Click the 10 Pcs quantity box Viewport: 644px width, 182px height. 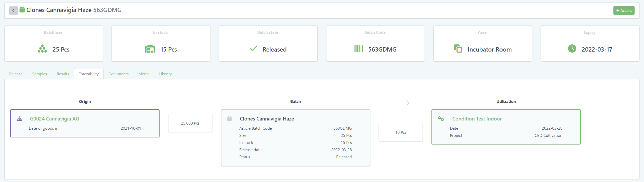[401, 132]
